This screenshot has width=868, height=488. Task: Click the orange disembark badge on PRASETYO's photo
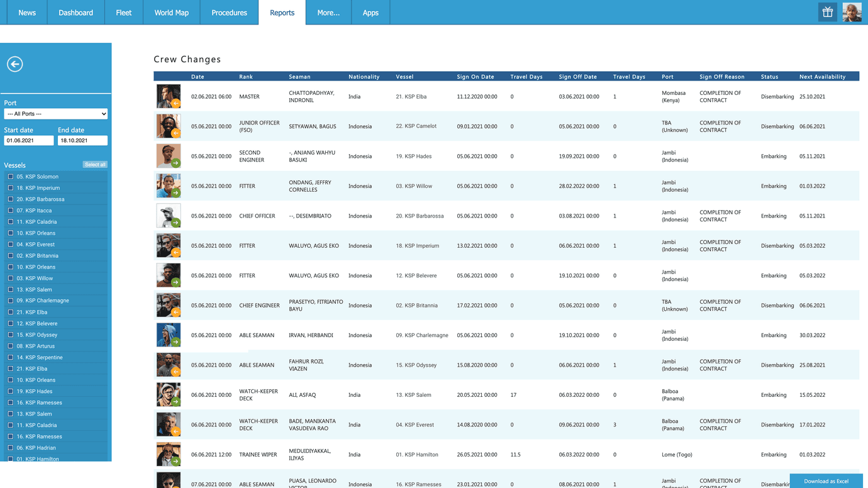pos(176,313)
